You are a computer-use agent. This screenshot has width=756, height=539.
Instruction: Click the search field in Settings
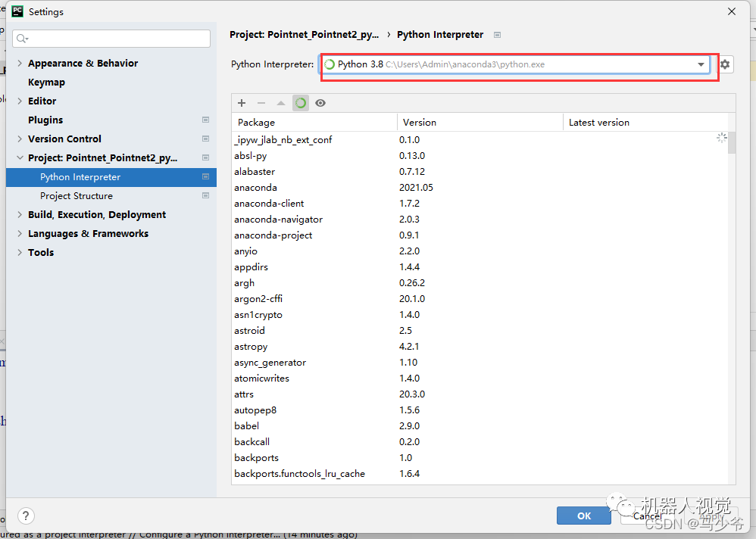111,39
